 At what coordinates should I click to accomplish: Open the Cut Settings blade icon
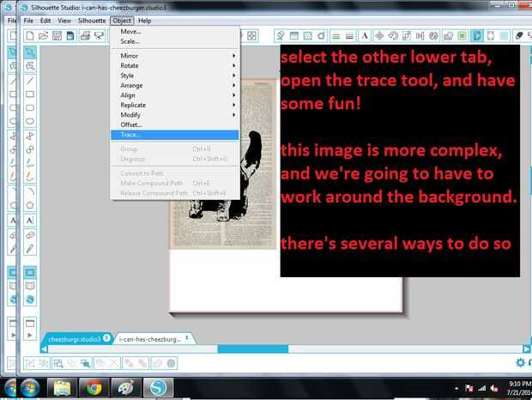click(519, 36)
